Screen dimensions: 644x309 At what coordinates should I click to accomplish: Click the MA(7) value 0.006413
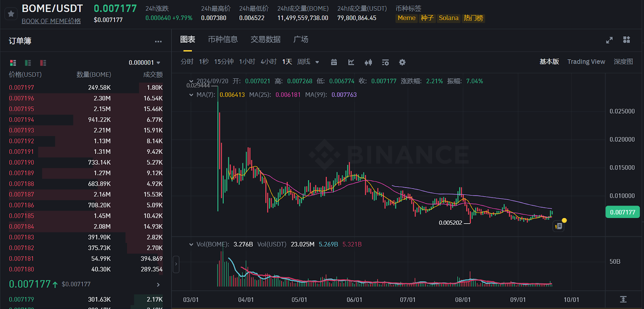click(232, 95)
